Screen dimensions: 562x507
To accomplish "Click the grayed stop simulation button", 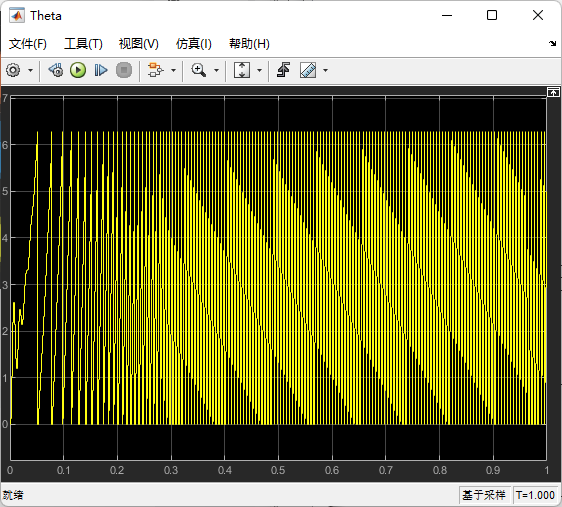I will (124, 70).
